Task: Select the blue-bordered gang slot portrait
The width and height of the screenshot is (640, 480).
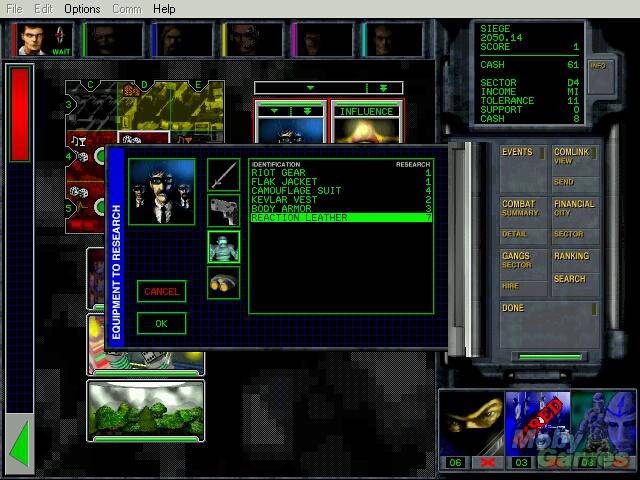Action: point(183,40)
